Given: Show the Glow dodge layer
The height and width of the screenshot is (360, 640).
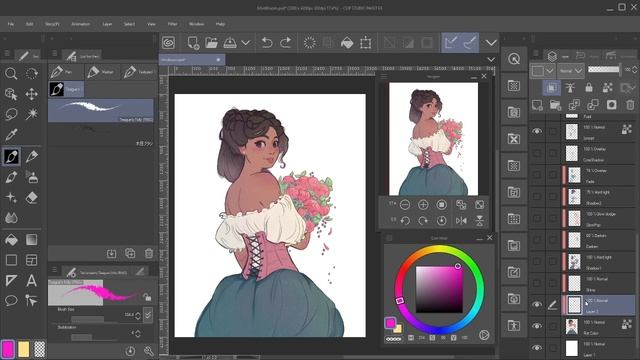Looking at the screenshot, I should [x=537, y=218].
